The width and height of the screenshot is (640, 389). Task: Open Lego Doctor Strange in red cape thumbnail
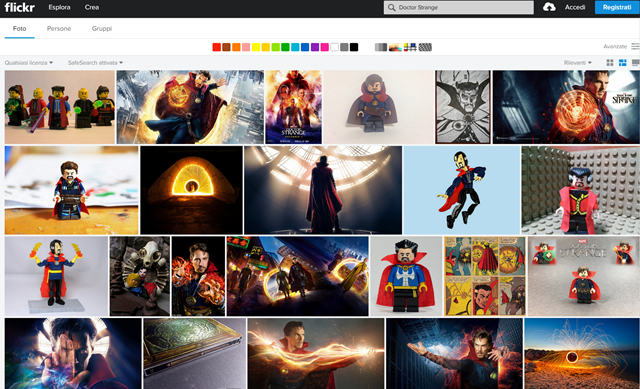click(x=406, y=276)
